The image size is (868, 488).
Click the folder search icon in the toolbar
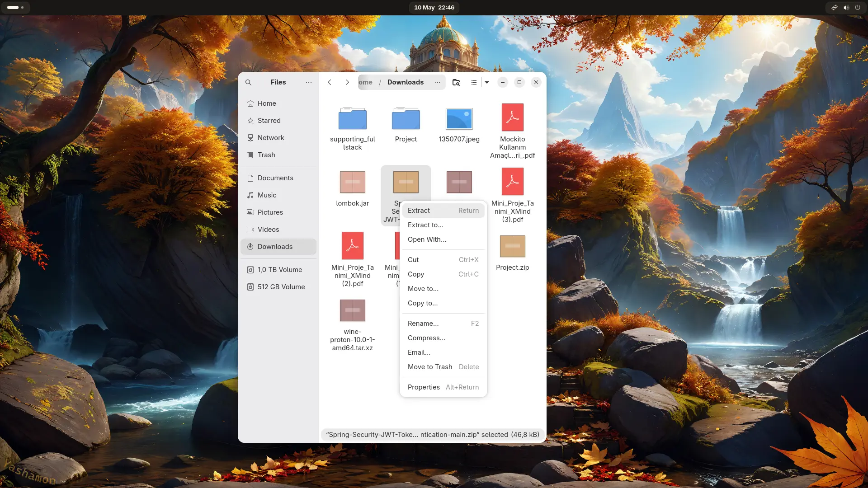tap(456, 82)
